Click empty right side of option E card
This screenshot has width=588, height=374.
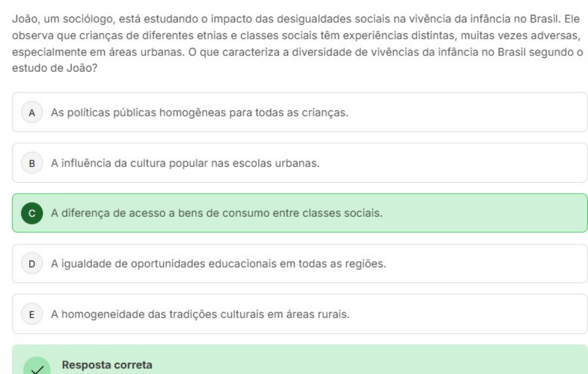point(479,314)
